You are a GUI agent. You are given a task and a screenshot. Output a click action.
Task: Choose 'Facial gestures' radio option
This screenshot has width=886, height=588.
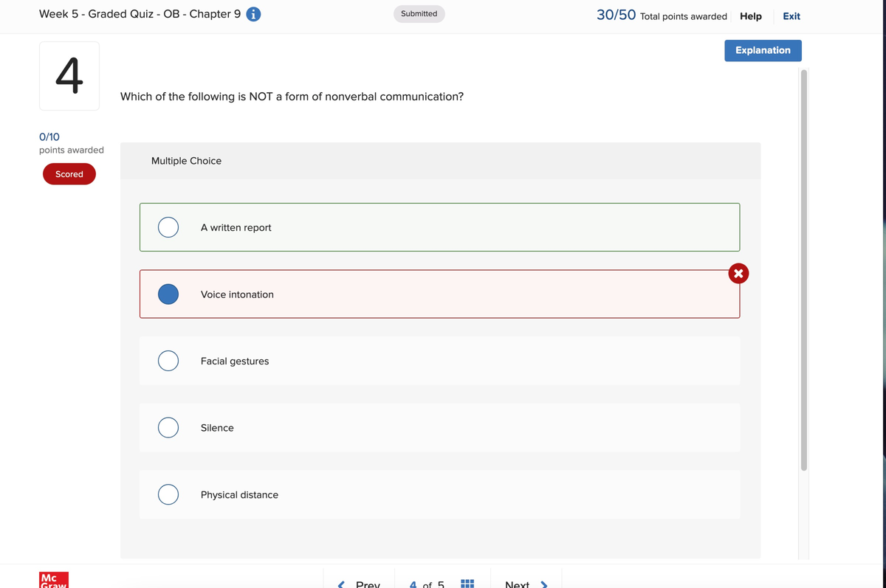(168, 361)
